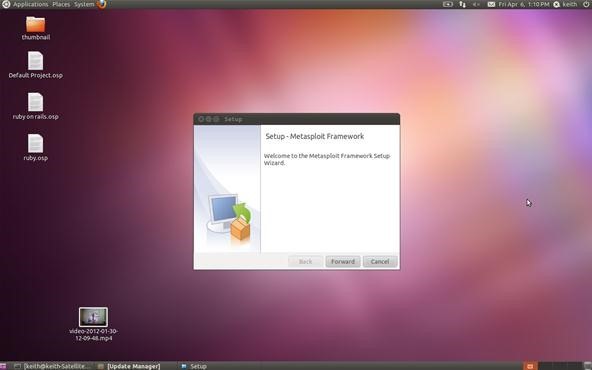
Task: Click the Forward button in Setup wizard
Action: (343, 261)
